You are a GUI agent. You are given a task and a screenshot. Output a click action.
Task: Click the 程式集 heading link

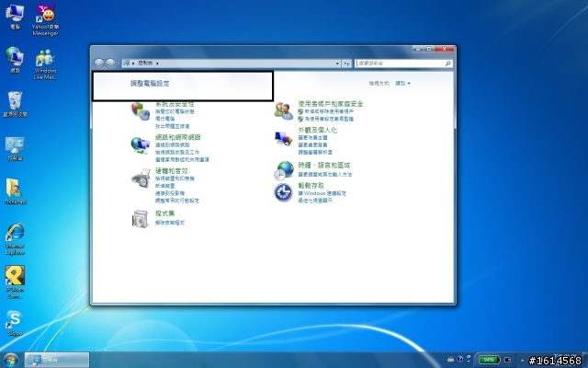click(165, 213)
